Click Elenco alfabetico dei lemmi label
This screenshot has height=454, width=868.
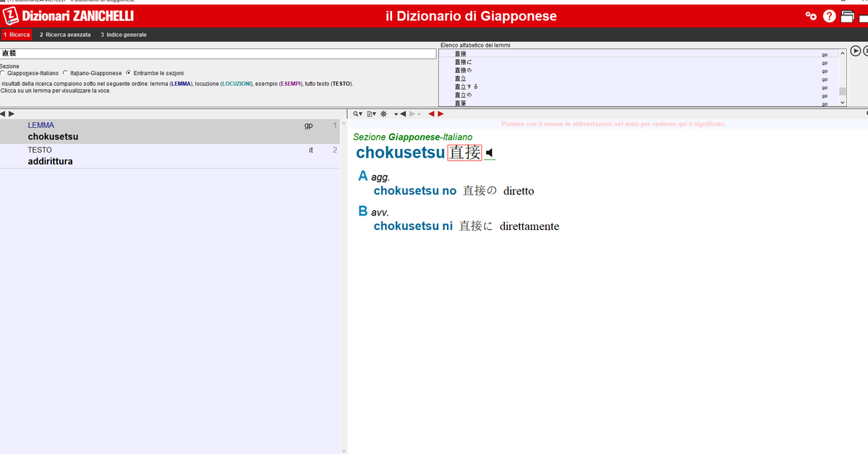475,46
